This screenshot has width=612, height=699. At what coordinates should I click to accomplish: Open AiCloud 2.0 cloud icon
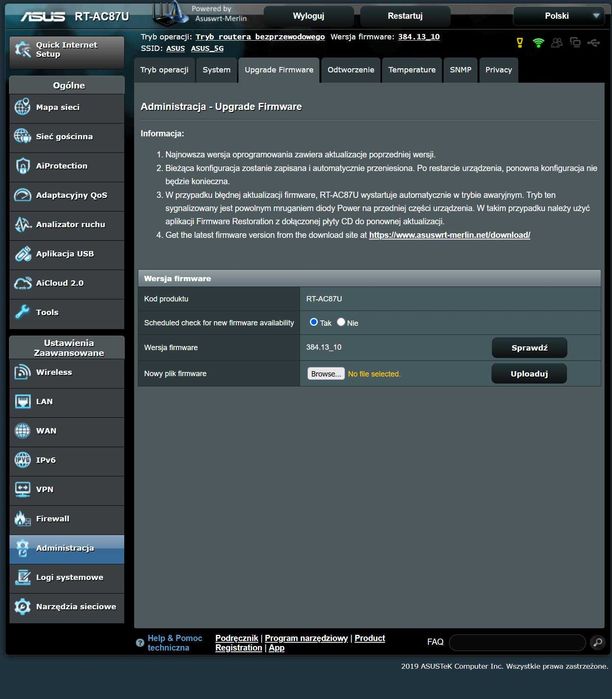(22, 283)
